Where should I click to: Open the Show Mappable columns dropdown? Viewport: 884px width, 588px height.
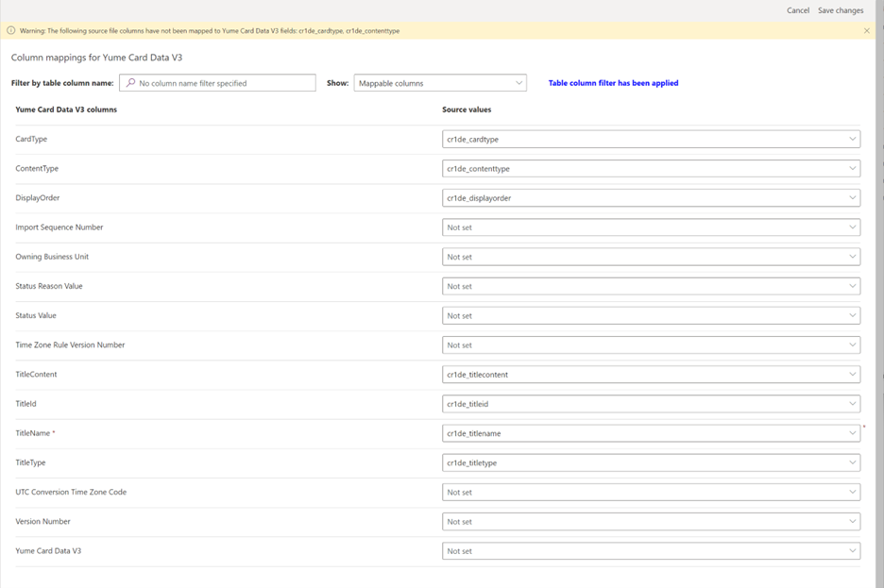(x=440, y=83)
